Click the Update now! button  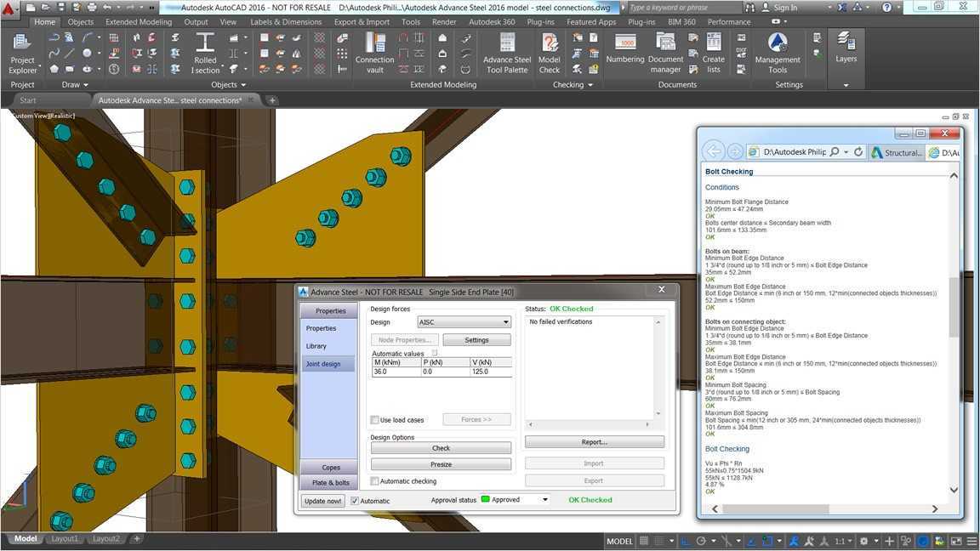click(323, 501)
